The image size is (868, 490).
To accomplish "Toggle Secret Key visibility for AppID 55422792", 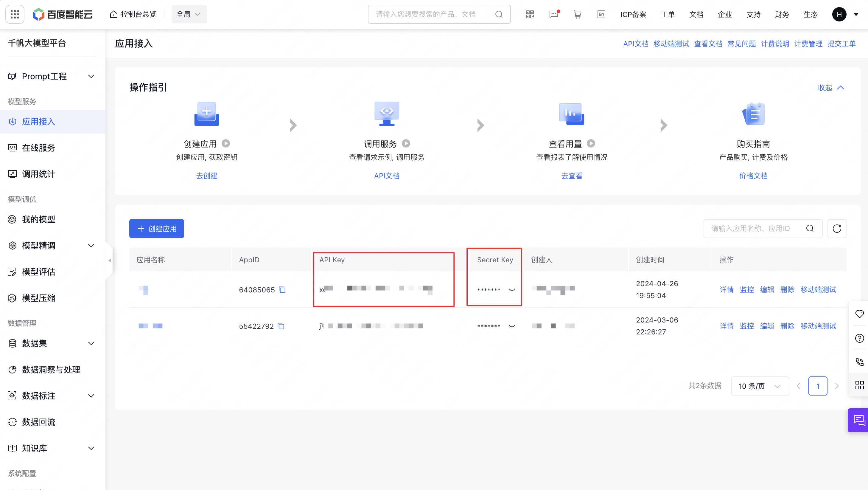I will (512, 326).
